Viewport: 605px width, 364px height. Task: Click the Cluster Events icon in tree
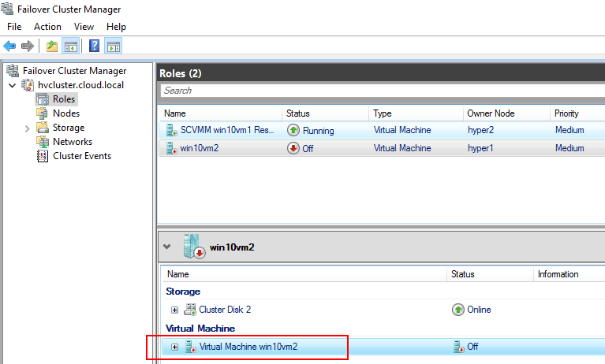tap(43, 156)
